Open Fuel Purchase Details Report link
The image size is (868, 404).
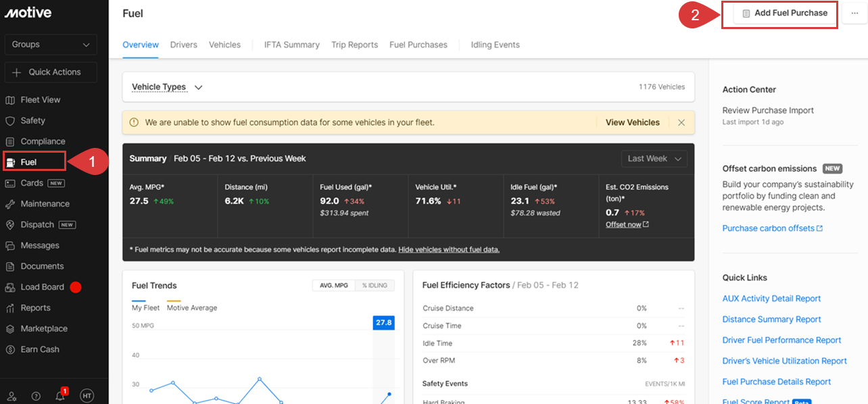pyautogui.click(x=777, y=382)
